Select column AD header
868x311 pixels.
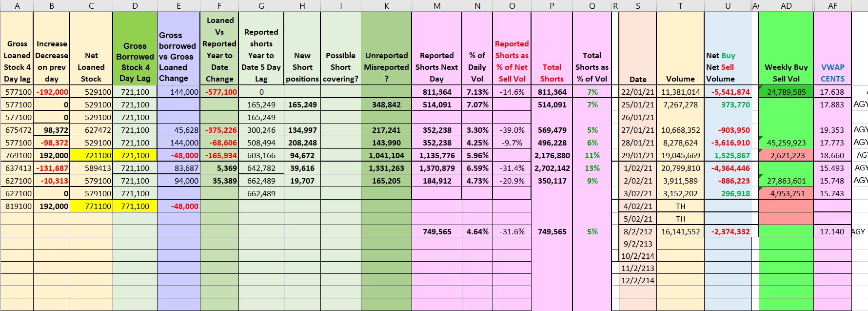coord(786,6)
